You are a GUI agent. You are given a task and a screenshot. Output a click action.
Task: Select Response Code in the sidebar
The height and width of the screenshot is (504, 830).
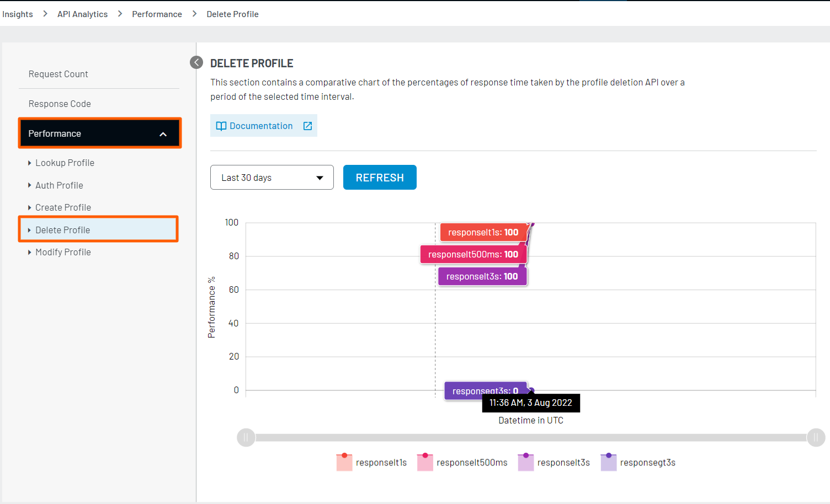pyautogui.click(x=60, y=104)
